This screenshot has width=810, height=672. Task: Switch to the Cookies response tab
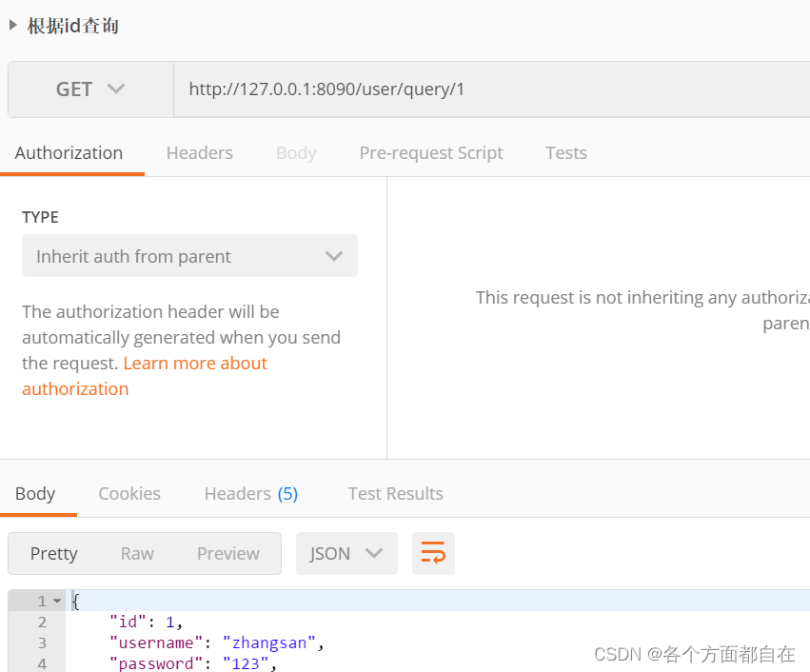pyautogui.click(x=129, y=493)
